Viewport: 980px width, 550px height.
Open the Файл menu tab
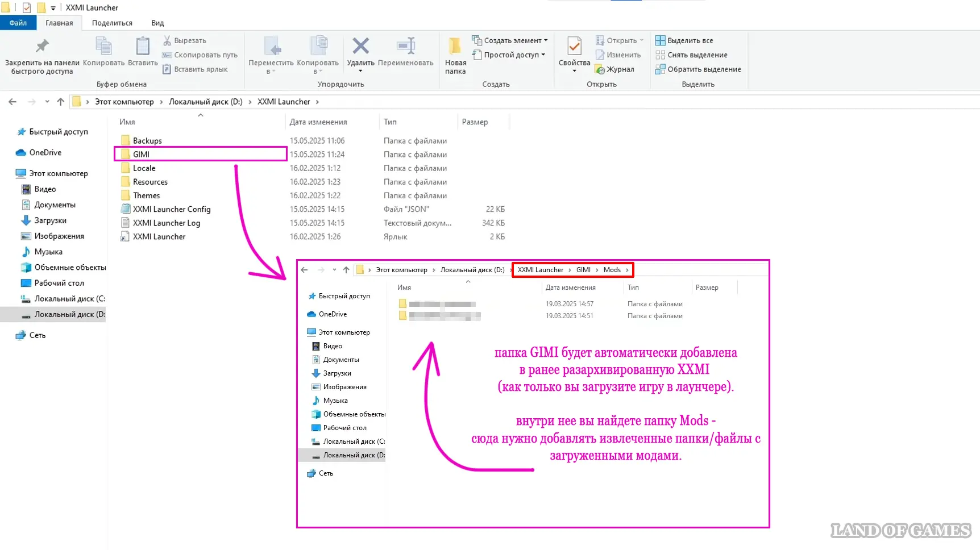click(x=18, y=23)
